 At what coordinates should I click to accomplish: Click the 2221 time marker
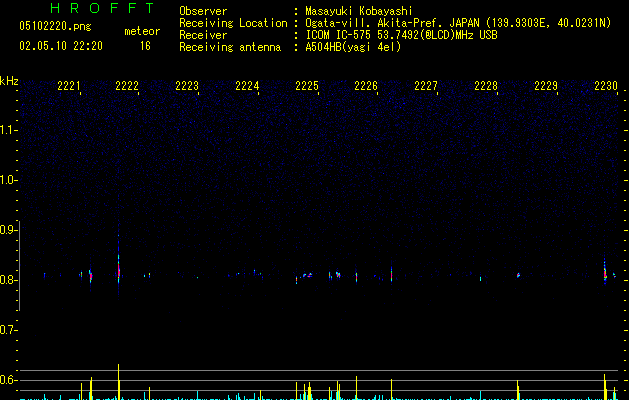69,86
